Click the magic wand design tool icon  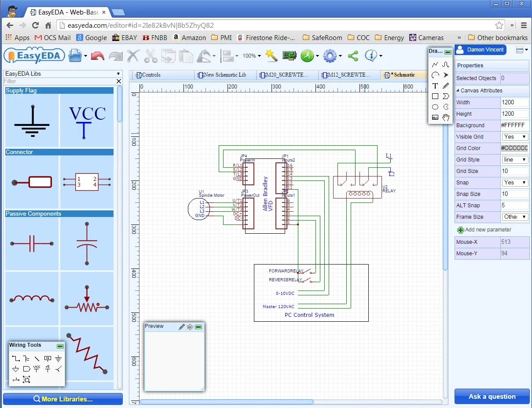272,56
